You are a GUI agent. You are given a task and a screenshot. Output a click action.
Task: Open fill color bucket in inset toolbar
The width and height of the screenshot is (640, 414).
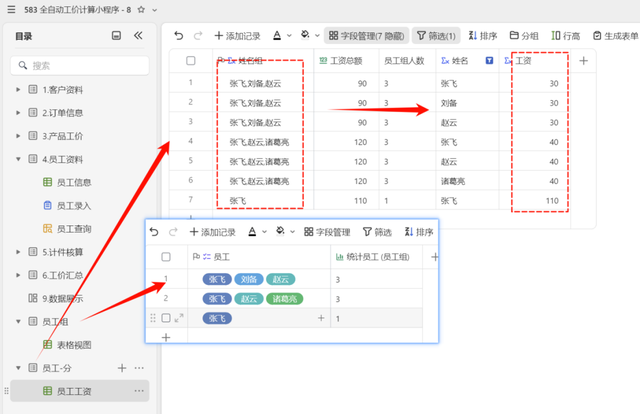tap(280, 231)
